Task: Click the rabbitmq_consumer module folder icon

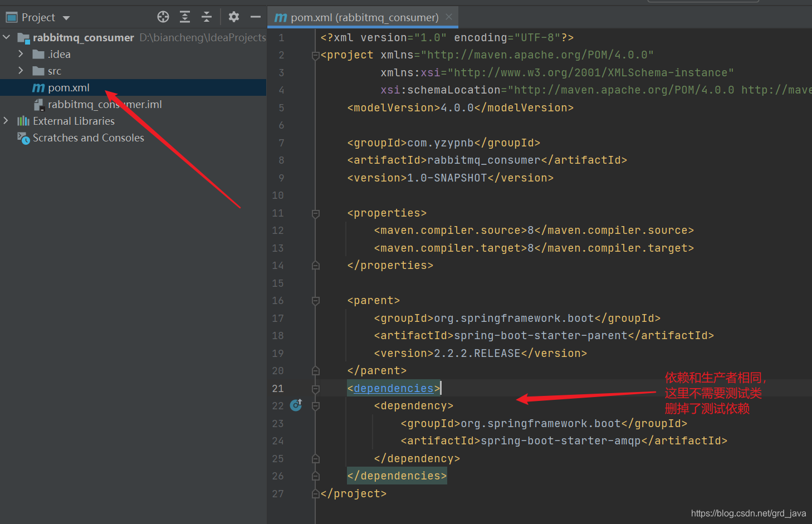Action: [23, 38]
